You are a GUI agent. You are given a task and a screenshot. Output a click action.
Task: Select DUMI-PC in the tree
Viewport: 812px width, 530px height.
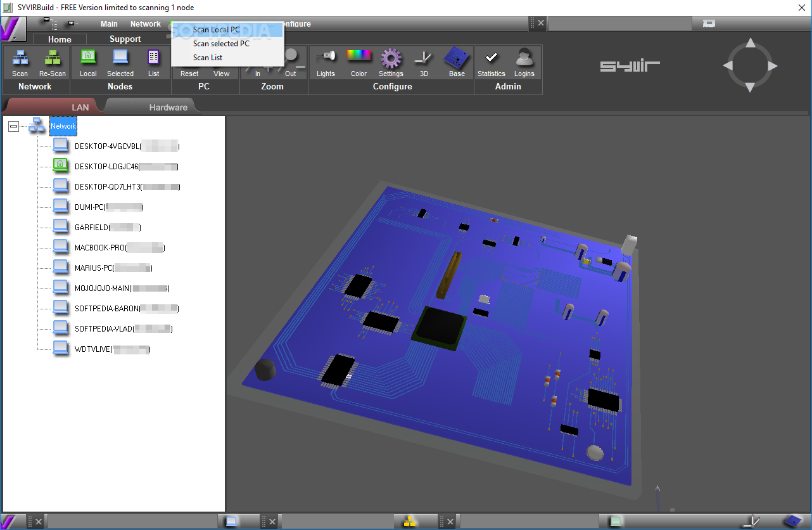tap(109, 207)
